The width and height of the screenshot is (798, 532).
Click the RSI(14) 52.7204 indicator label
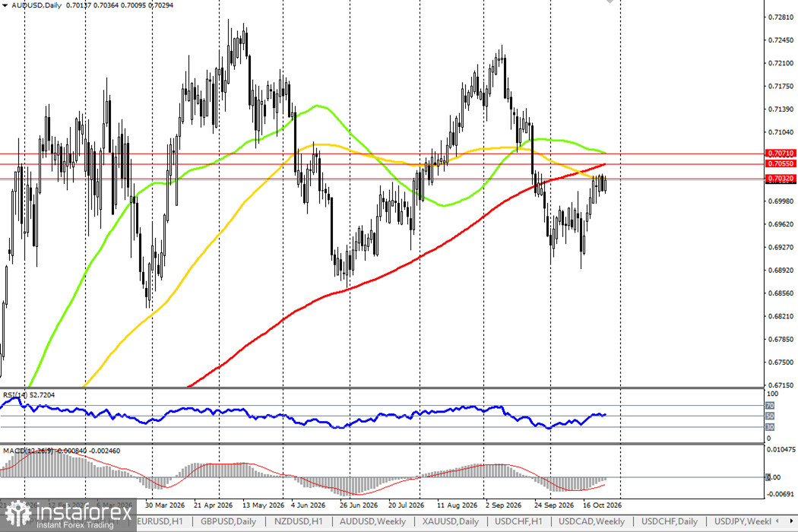pos(29,395)
